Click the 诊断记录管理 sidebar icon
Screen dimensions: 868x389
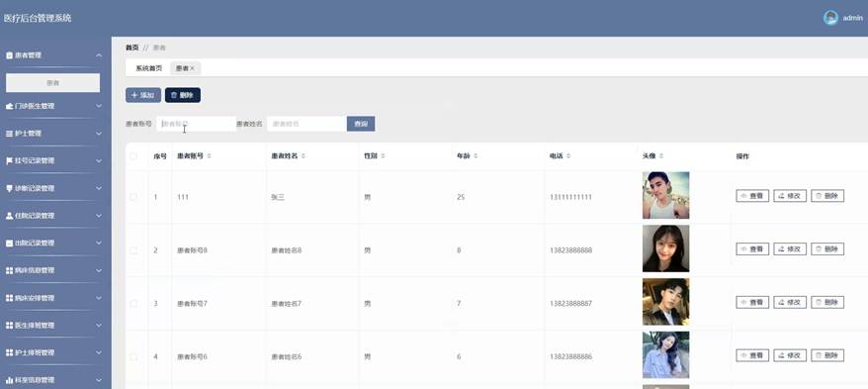9,188
